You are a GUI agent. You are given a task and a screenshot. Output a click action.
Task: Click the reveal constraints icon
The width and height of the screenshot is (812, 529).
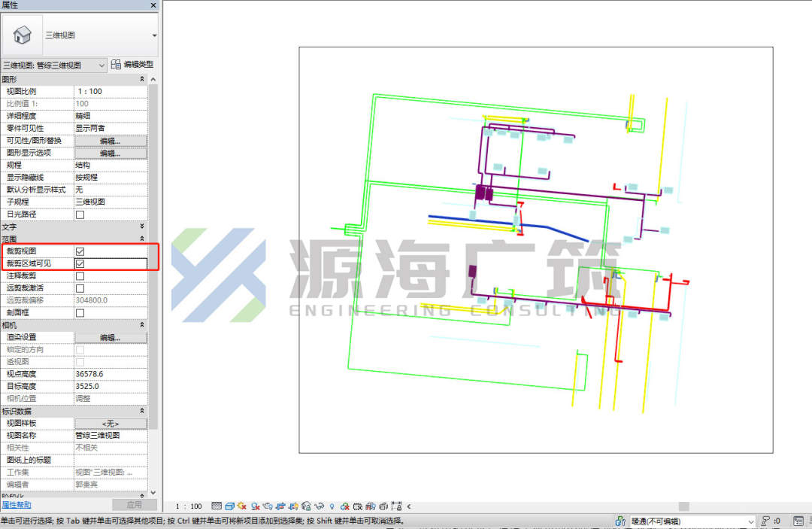(397, 506)
